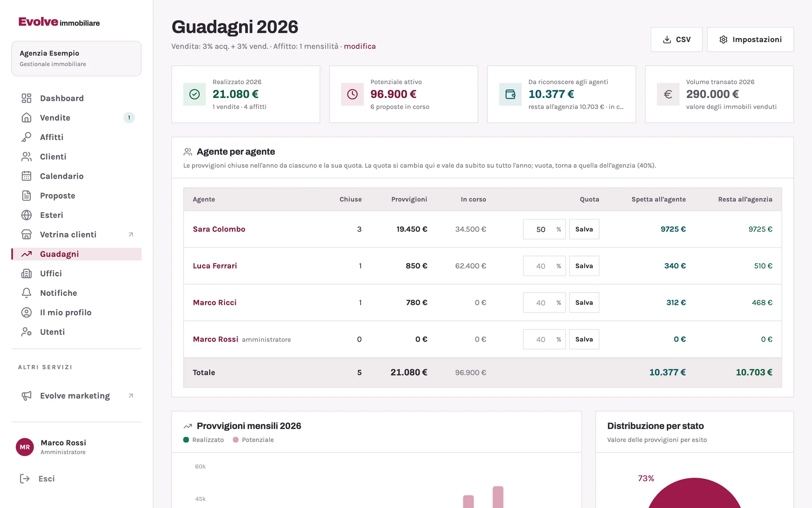Click the pink Potenziale legend swatch
The width and height of the screenshot is (812, 508).
pos(236,440)
